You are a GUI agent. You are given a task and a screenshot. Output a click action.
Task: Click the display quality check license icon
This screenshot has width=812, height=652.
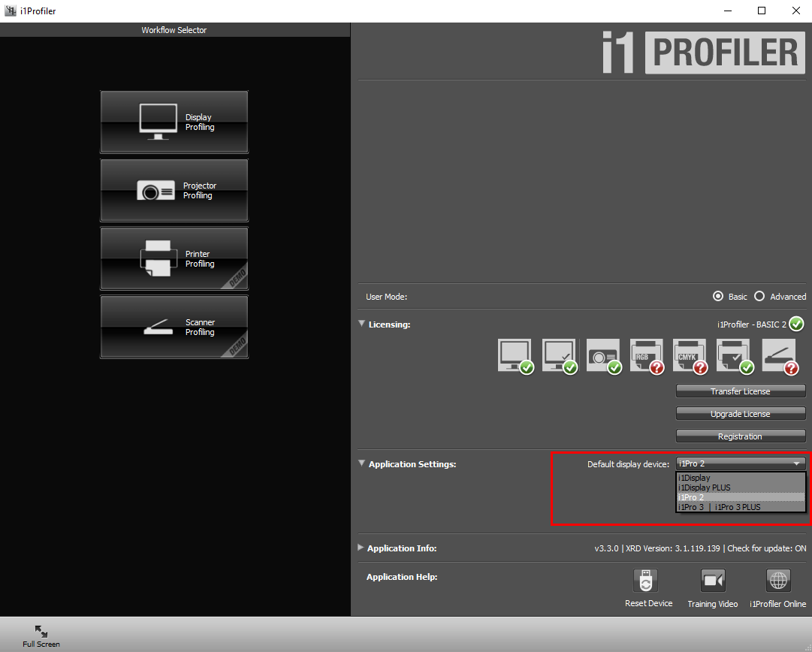pos(560,356)
